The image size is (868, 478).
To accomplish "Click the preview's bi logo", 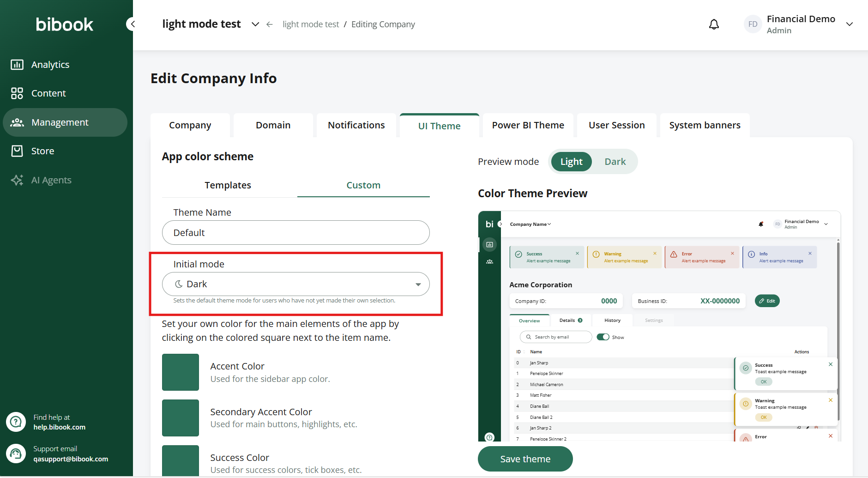I will point(489,224).
